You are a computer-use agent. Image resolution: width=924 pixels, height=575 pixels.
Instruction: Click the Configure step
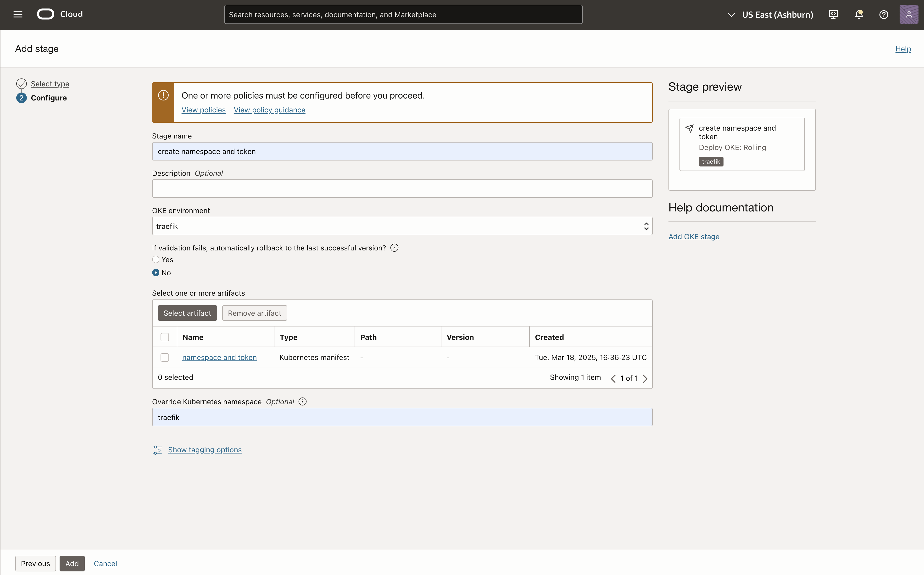pyautogui.click(x=49, y=98)
